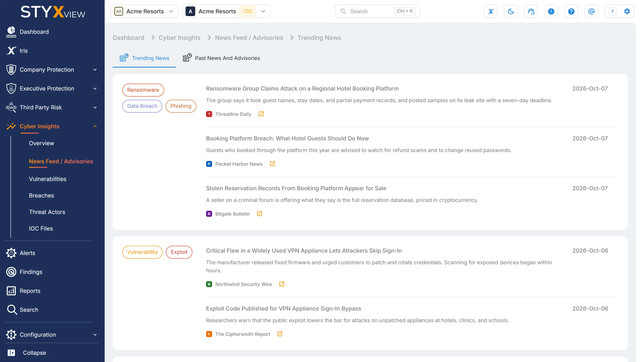Toggle dark mode moon icon

511,11
